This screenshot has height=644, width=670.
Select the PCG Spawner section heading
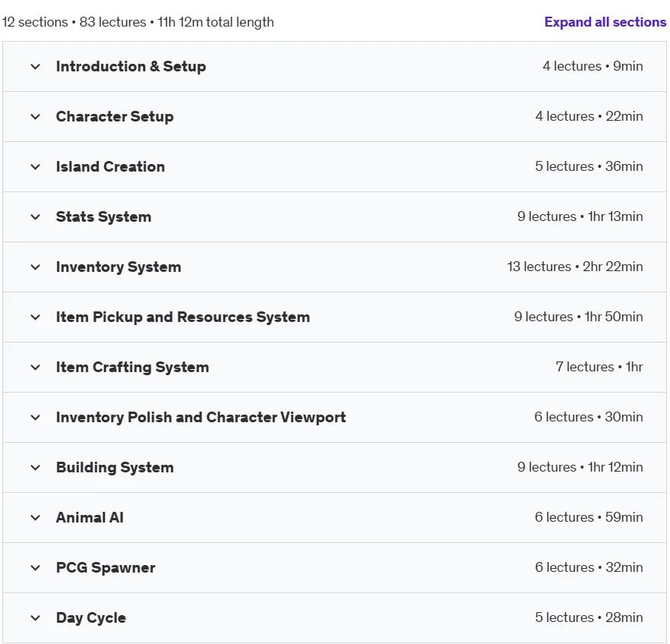click(106, 567)
